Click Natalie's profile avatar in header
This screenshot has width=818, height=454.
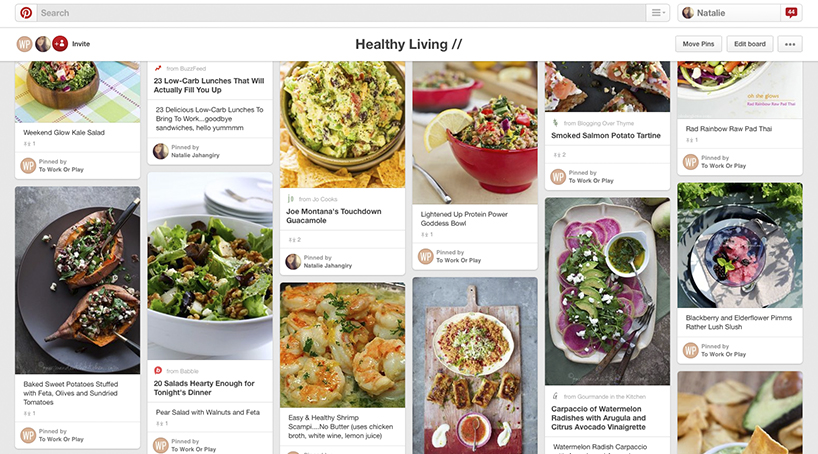click(x=688, y=13)
